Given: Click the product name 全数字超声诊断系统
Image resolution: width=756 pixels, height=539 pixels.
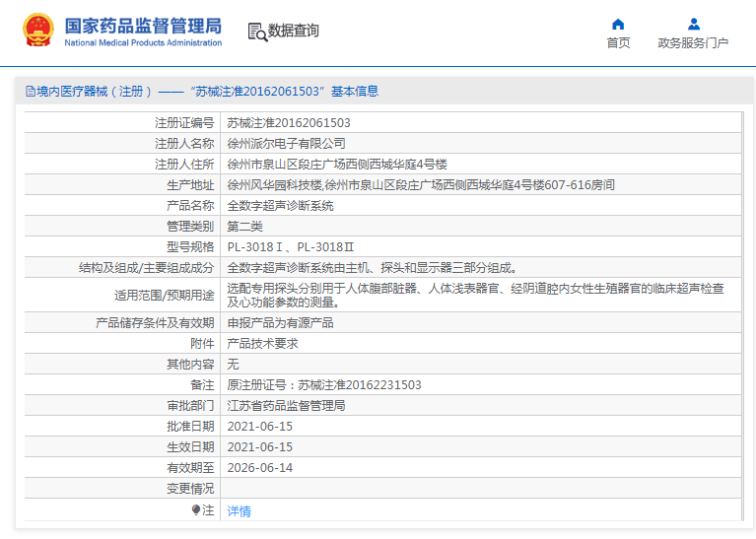Looking at the screenshot, I should coord(281,206).
